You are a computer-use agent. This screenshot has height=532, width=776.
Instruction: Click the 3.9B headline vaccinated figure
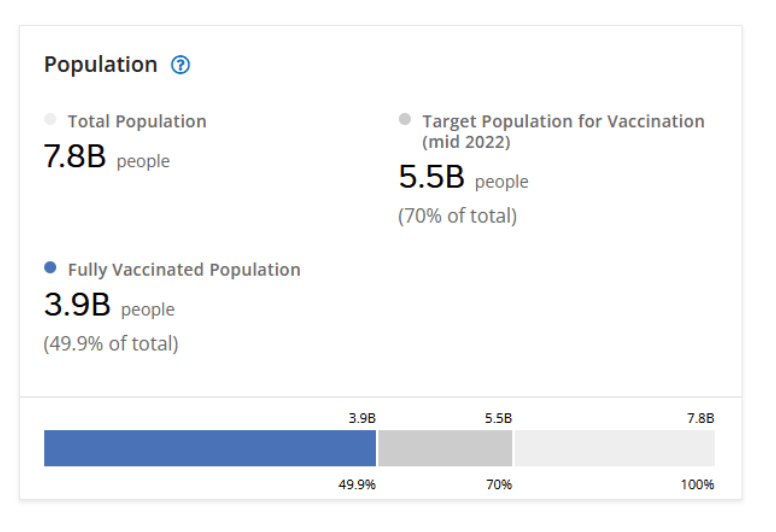tap(77, 306)
